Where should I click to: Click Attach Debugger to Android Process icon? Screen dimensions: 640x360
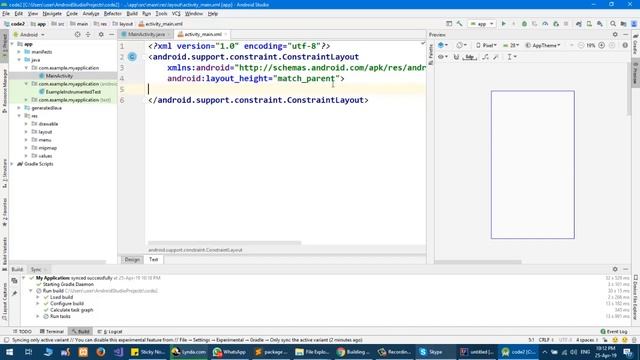pos(556,24)
